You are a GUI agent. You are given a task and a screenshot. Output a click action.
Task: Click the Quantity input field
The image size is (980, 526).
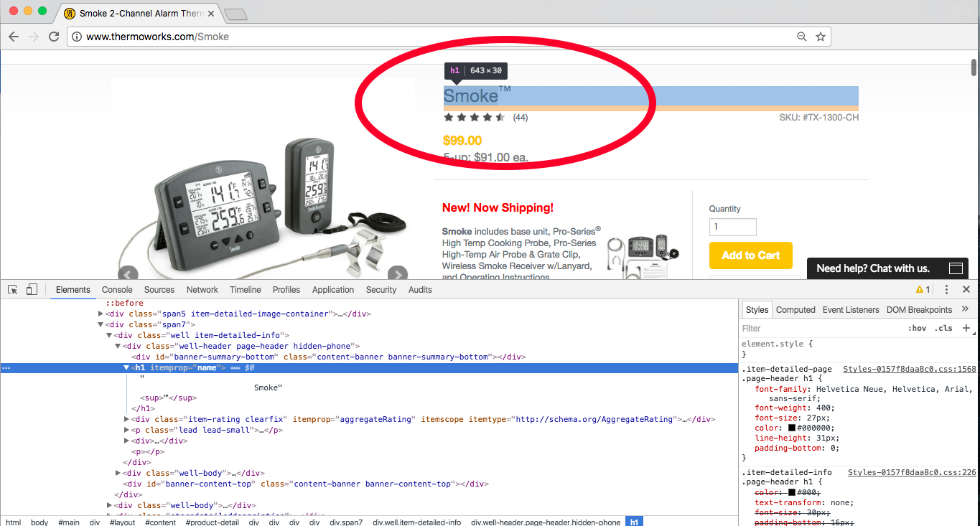pos(732,227)
